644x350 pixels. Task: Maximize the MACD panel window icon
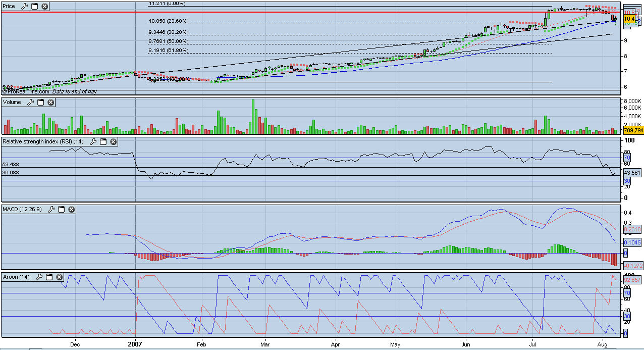pos(61,209)
